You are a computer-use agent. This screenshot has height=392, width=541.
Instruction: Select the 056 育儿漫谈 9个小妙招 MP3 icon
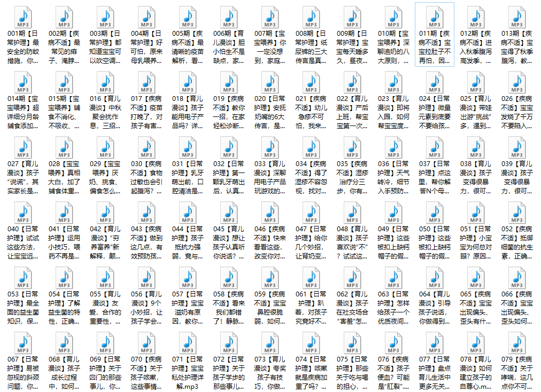click(146, 278)
